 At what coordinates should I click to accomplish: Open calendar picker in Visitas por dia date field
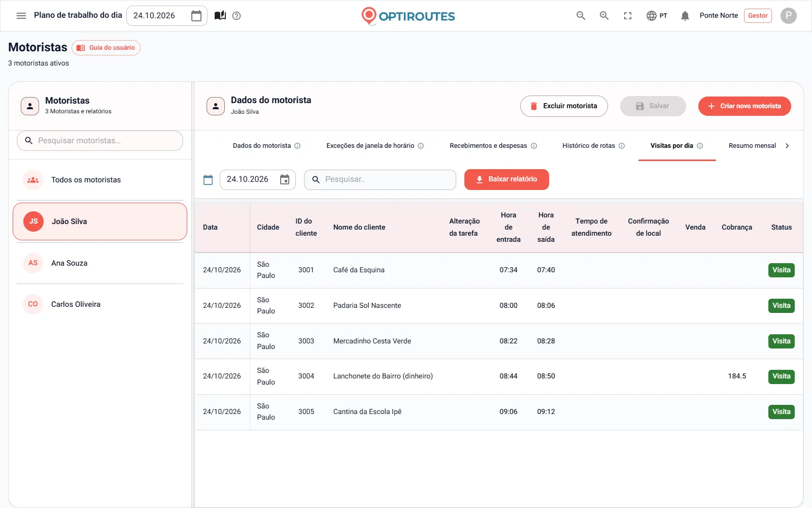pos(285,179)
